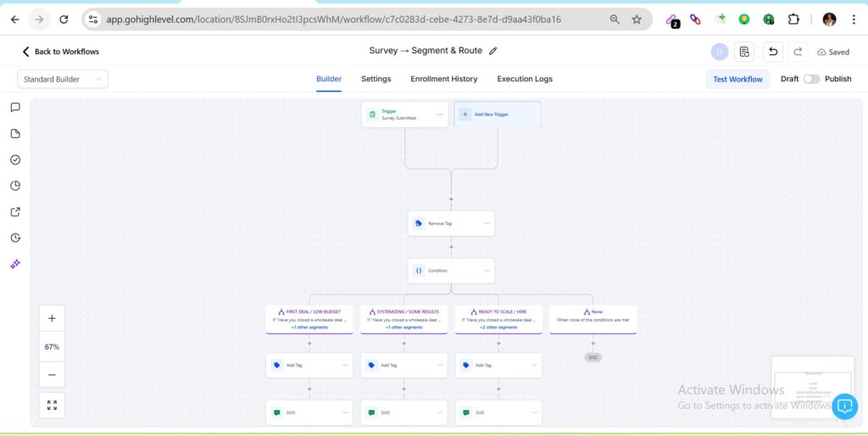
Task: Open sticky note sidebar icon
Action: [x=15, y=133]
